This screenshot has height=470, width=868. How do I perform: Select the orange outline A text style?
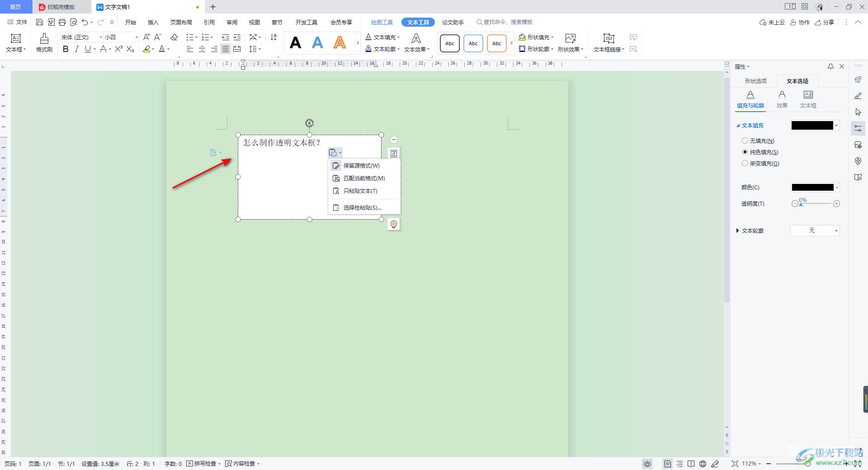click(340, 43)
